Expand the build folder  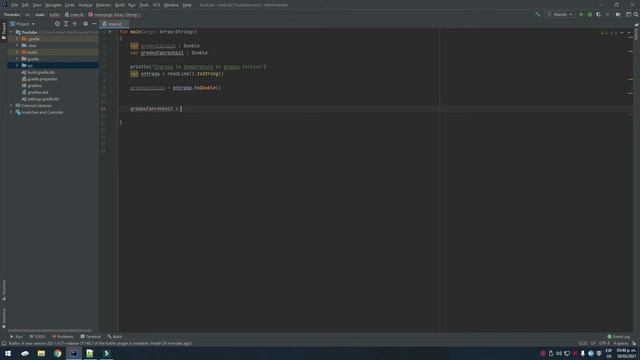tap(17, 52)
